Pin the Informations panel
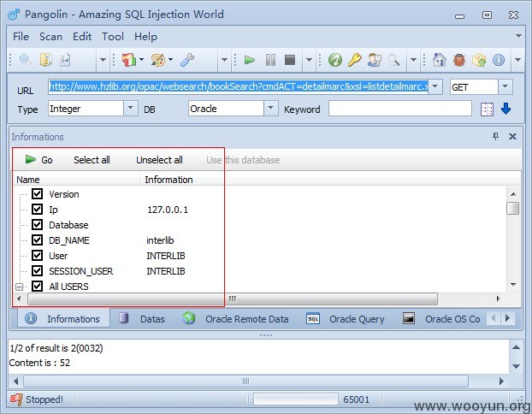The image size is (532, 414). tap(496, 136)
